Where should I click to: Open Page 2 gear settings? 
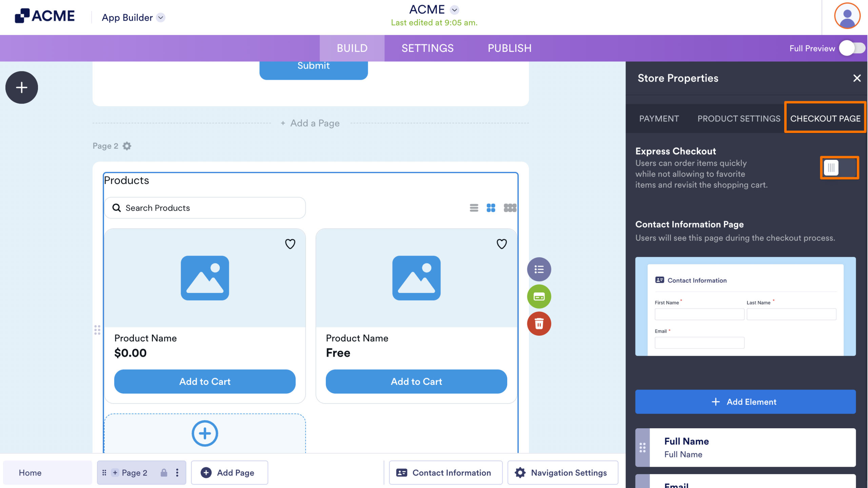click(x=127, y=146)
